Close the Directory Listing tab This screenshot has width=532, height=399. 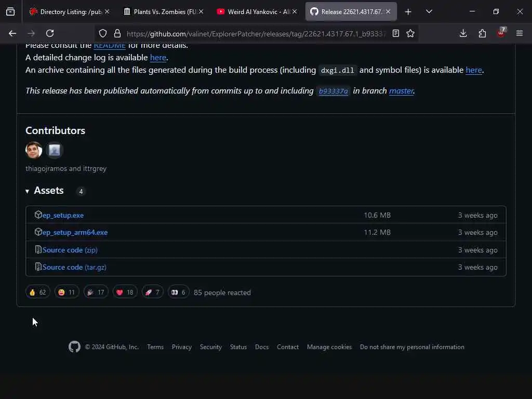[x=107, y=11]
